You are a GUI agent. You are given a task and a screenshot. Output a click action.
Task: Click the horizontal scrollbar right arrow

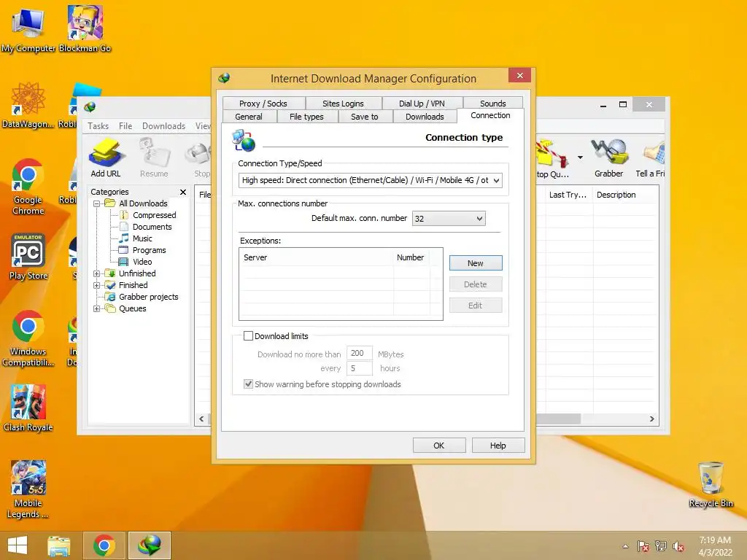click(651, 419)
